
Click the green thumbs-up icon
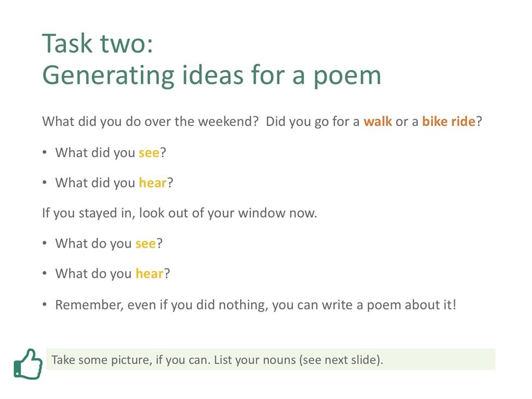pyautogui.click(x=28, y=364)
